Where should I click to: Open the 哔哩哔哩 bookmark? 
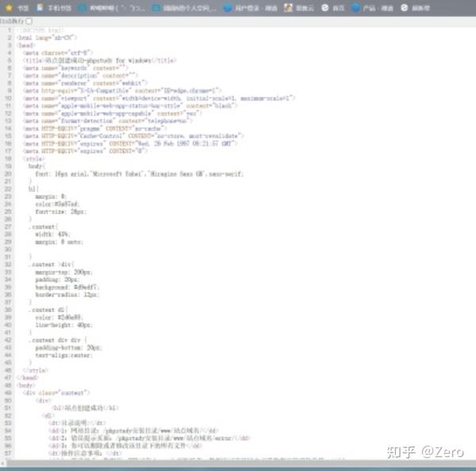pyautogui.click(x=111, y=8)
